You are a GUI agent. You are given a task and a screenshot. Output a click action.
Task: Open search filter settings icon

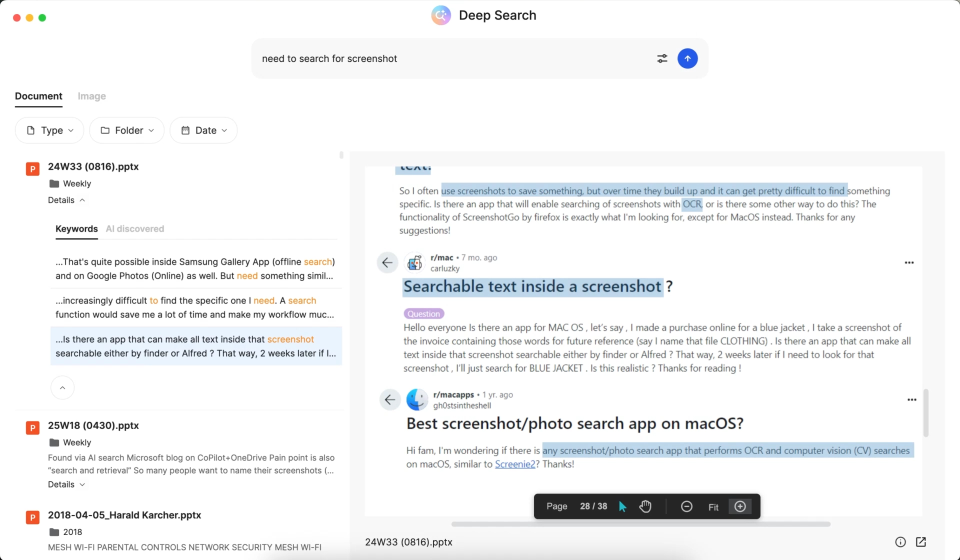click(662, 58)
